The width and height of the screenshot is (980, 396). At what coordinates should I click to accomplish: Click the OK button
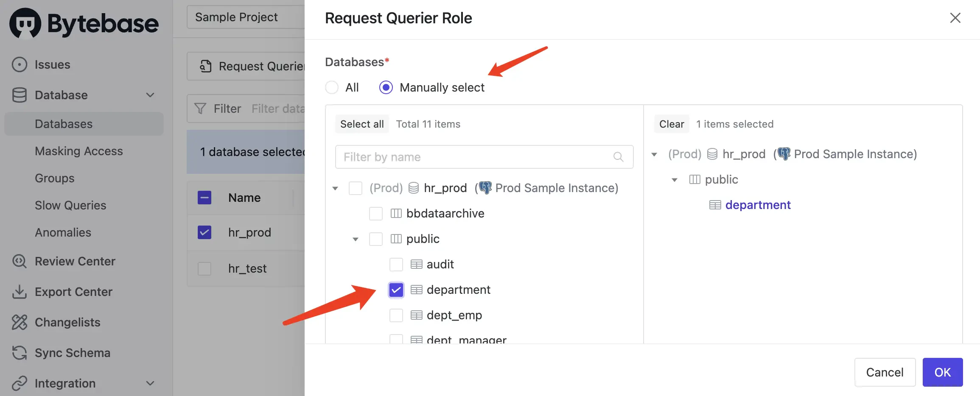coord(943,372)
